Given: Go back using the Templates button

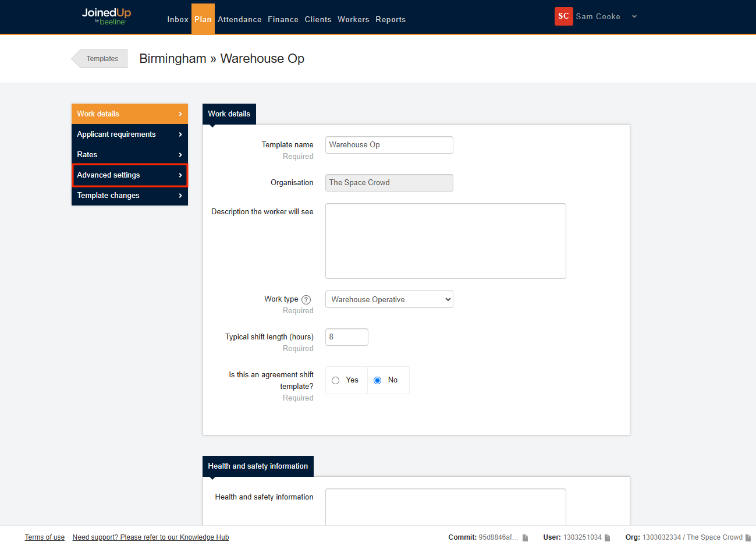Looking at the screenshot, I should coord(101,59).
